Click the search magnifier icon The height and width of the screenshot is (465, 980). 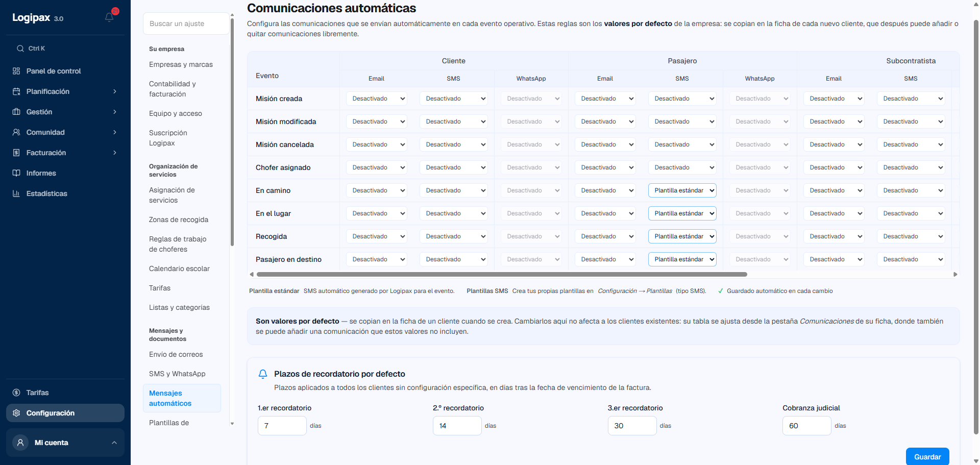[x=20, y=48]
